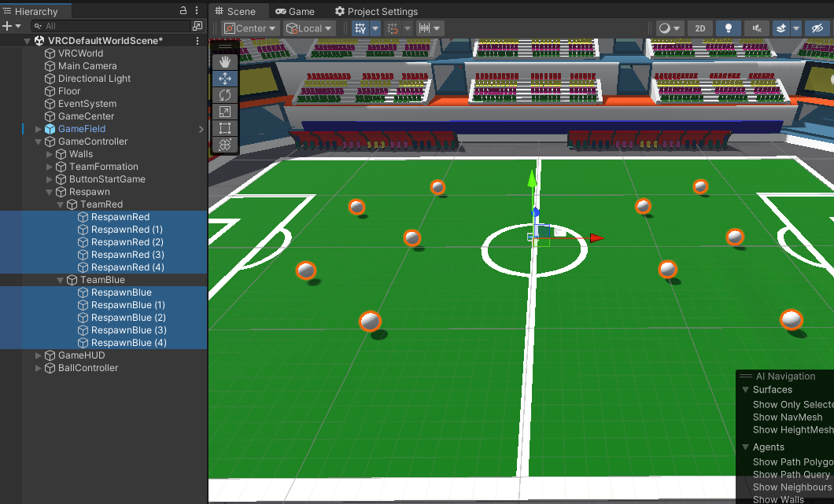Viewport: 834px width, 504px height.
Task: Select the Rotate tool
Action: click(225, 95)
